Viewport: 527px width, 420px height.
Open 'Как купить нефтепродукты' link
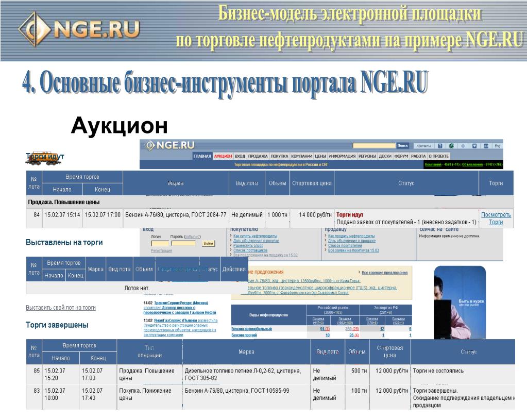point(255,236)
